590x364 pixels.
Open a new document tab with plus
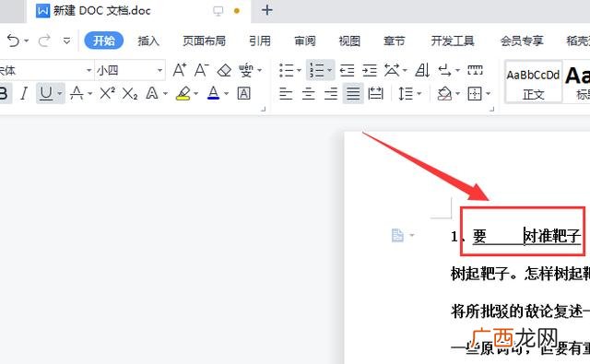click(266, 10)
